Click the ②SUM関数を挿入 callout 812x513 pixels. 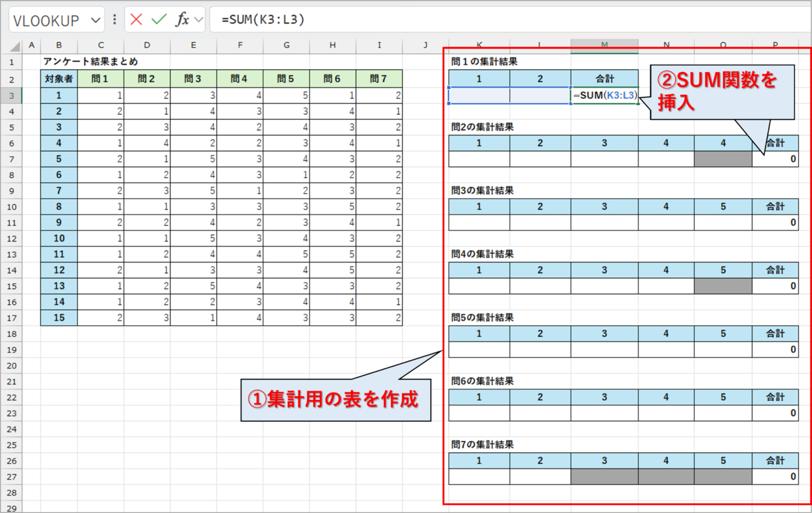(x=721, y=90)
